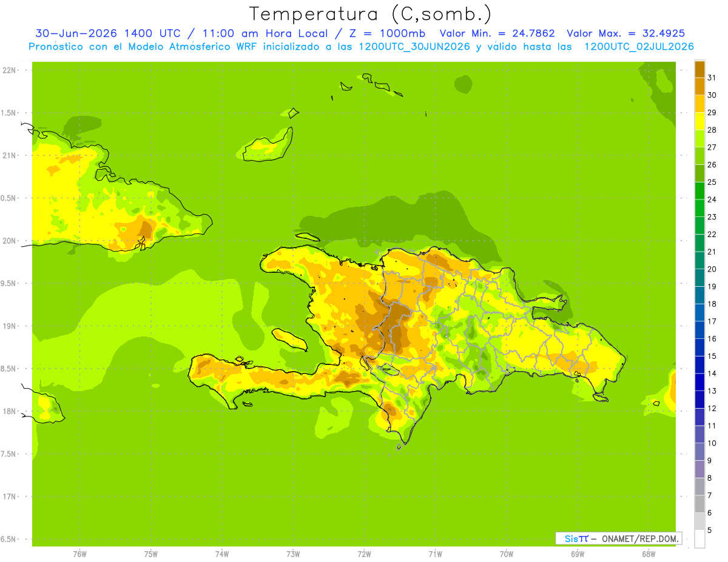This screenshot has height=562, width=728.
Task: Click the "20" colorbar label
Action: (712, 269)
